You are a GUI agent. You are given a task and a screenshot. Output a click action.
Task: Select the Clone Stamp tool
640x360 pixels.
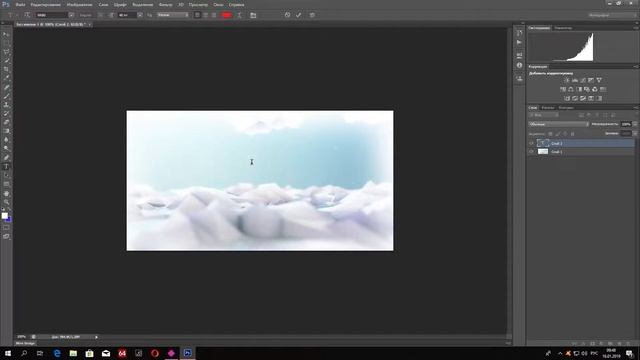click(6, 105)
